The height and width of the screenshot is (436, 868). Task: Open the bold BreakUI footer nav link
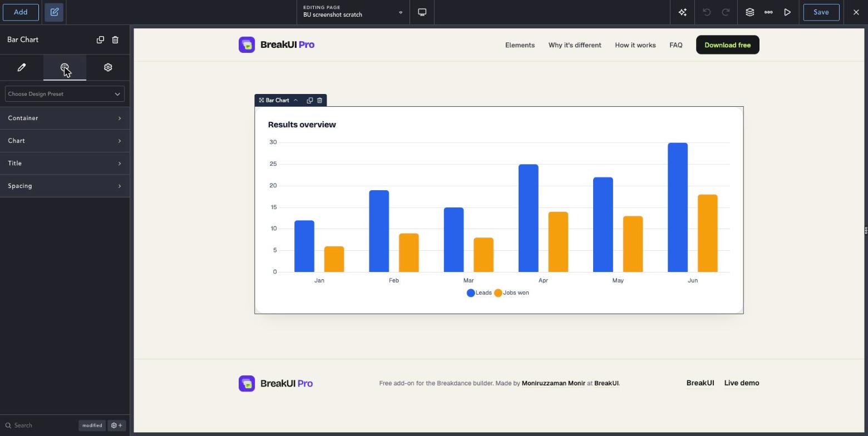point(701,383)
